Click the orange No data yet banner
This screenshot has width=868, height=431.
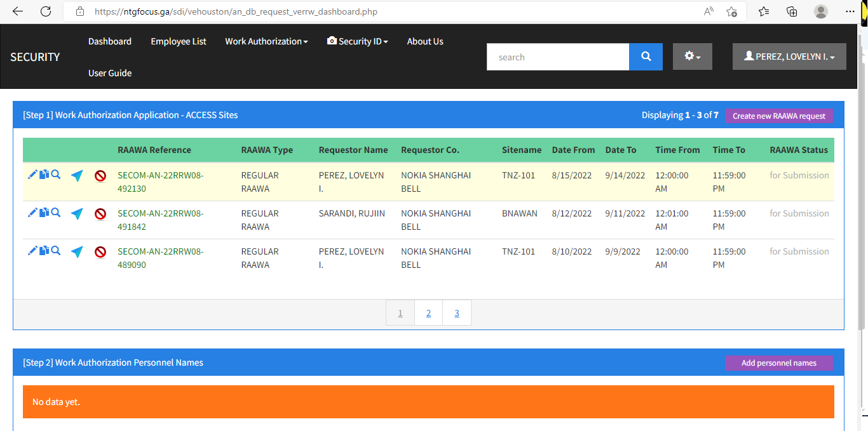(428, 402)
